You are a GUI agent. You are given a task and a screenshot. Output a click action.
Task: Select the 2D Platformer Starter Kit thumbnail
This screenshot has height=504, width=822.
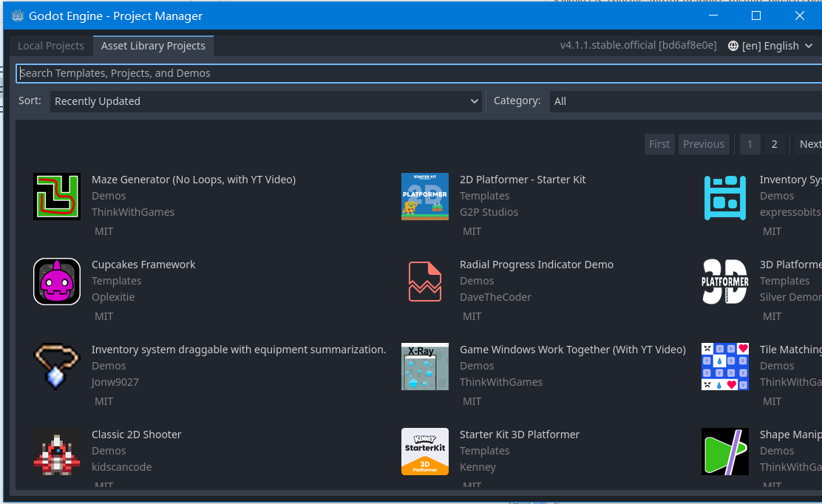click(424, 197)
